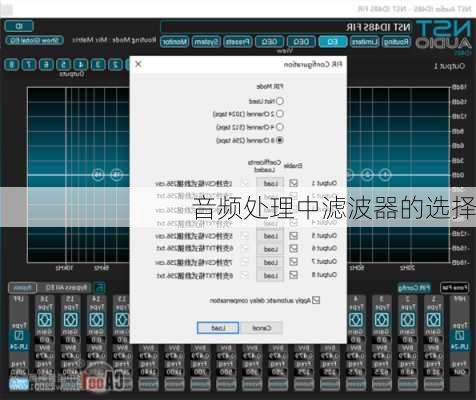The image size is (476, 400).
Task: Open the Presets tab
Action: (237, 42)
